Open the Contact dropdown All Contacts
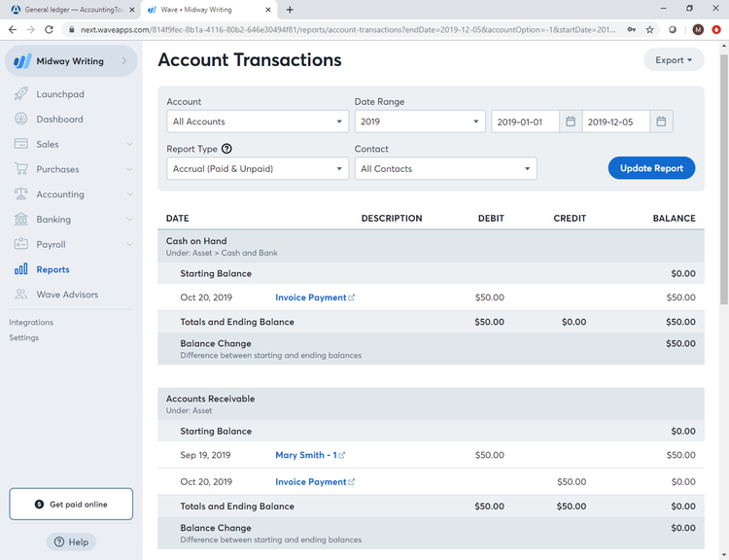This screenshot has height=560, width=729. 445,168
